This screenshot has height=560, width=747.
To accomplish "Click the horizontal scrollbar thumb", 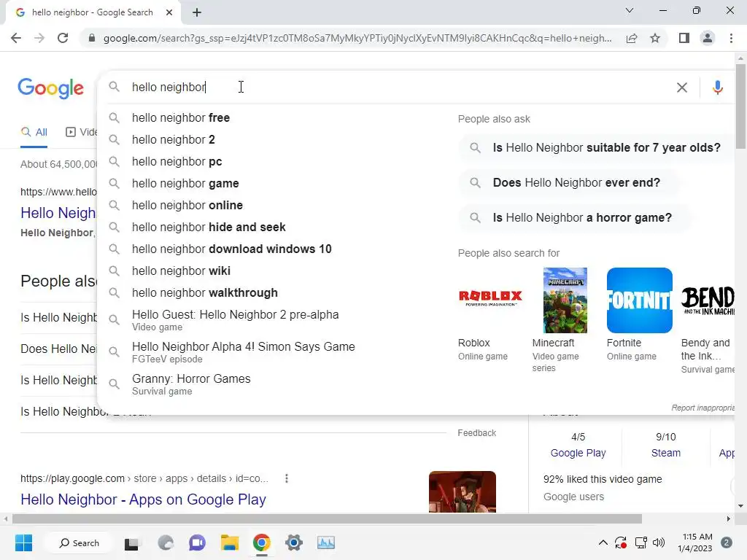I will pos(327,518).
